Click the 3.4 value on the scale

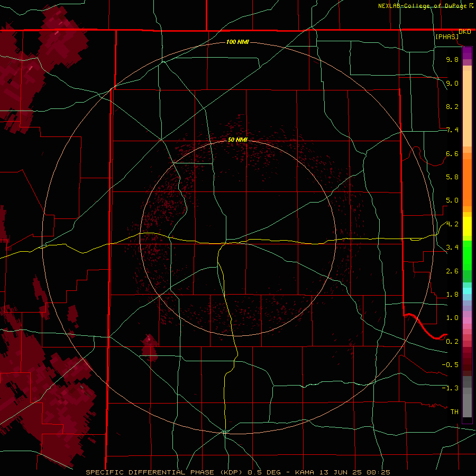click(x=452, y=248)
